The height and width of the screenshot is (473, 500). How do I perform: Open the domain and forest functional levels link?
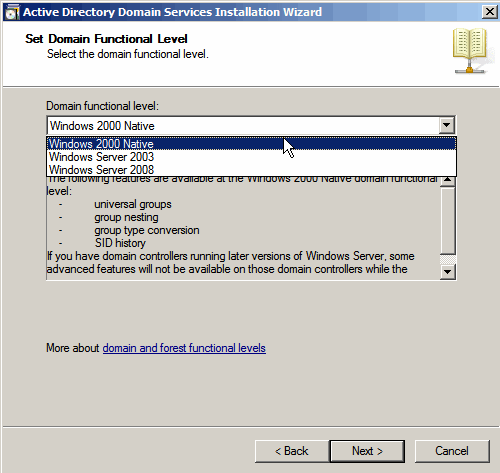coord(184,348)
